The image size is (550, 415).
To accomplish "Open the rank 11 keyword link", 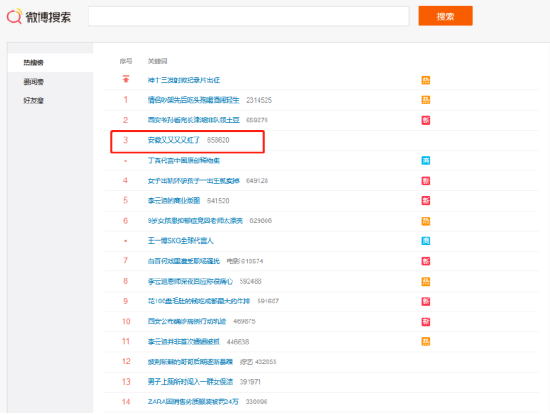I will [183, 342].
